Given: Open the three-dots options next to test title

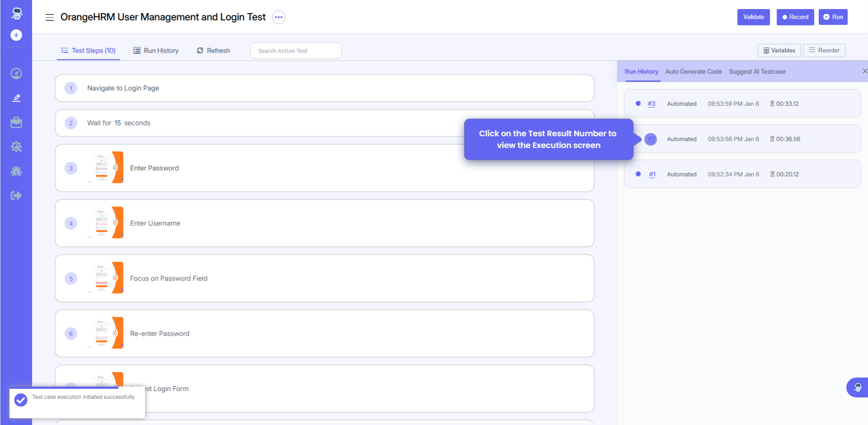Looking at the screenshot, I should click(x=279, y=17).
